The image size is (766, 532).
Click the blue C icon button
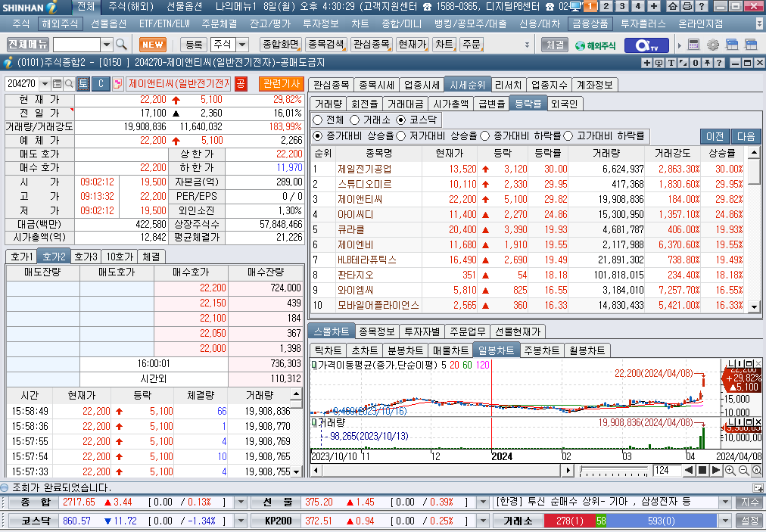tap(101, 83)
